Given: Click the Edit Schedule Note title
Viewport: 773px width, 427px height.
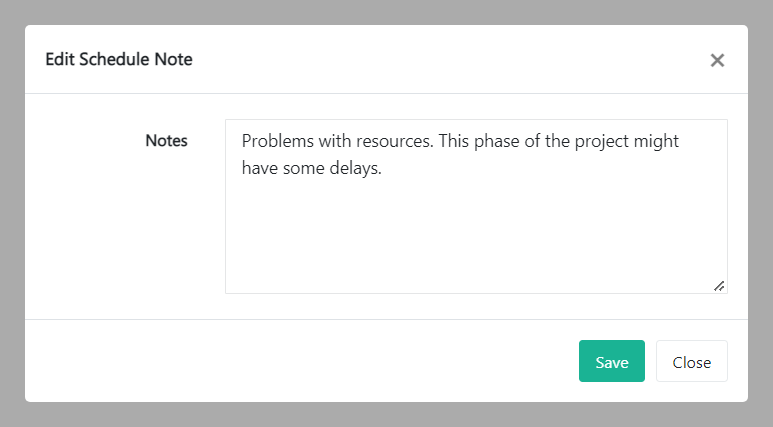Looking at the screenshot, I should (119, 60).
